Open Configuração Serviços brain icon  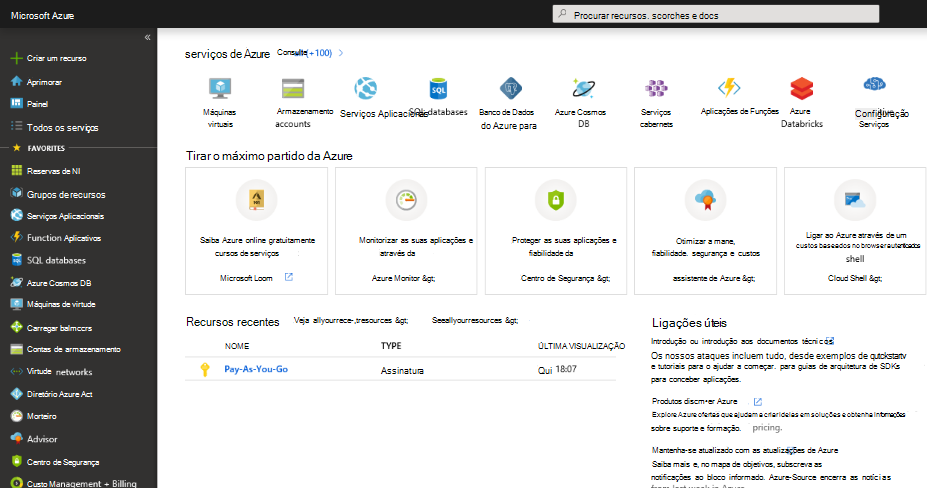(x=874, y=84)
